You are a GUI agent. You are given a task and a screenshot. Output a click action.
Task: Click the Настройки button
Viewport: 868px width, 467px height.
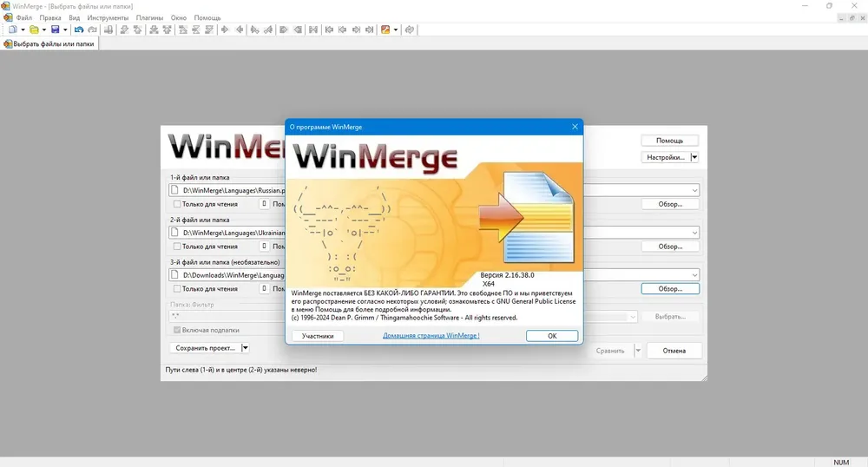[666, 157]
